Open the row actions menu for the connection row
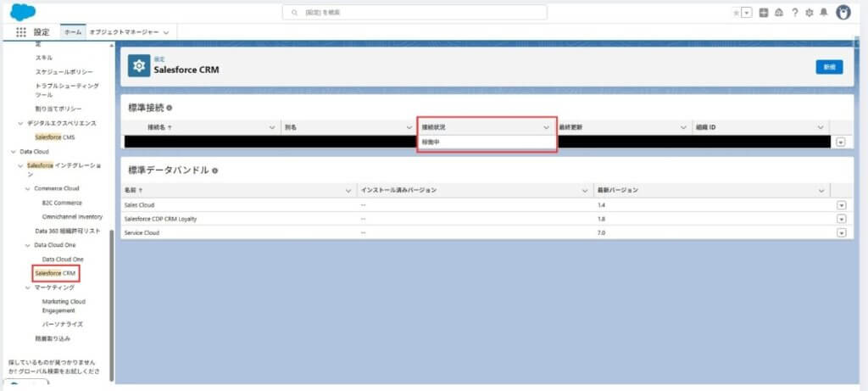 842,142
